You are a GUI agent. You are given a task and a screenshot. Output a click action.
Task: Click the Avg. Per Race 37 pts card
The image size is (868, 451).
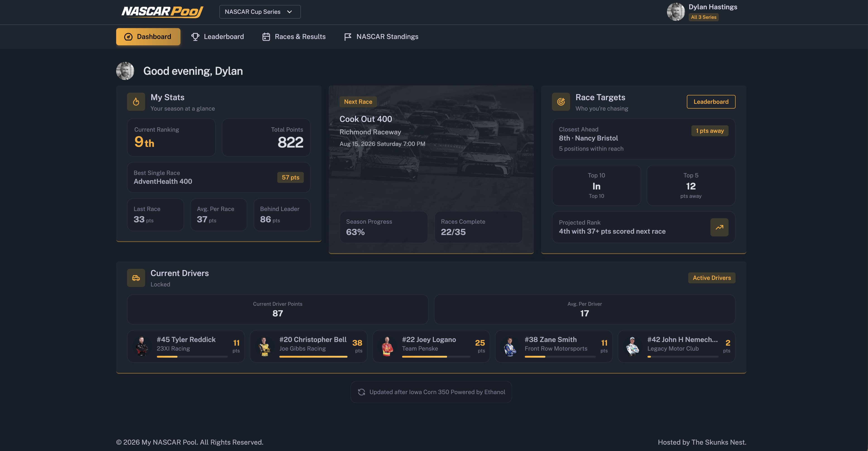(219, 215)
